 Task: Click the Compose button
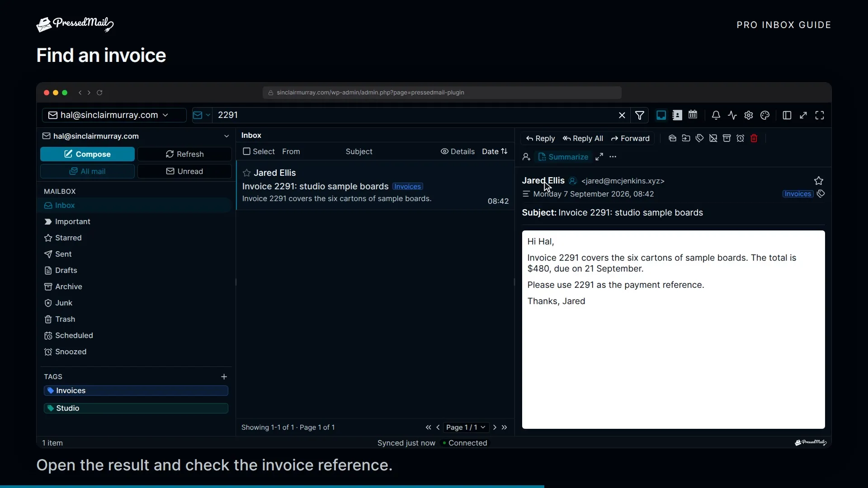click(x=87, y=154)
